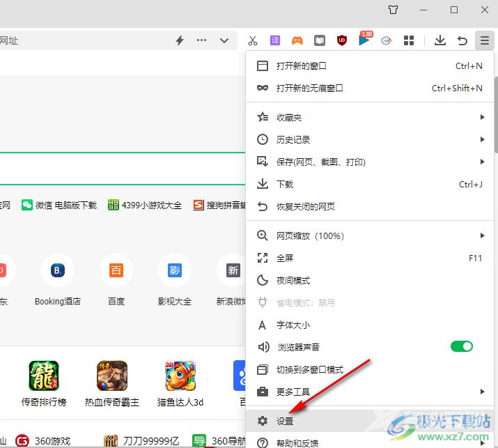Click the 网页缩放 magnifier icon
The height and width of the screenshot is (448, 498).
263,235
